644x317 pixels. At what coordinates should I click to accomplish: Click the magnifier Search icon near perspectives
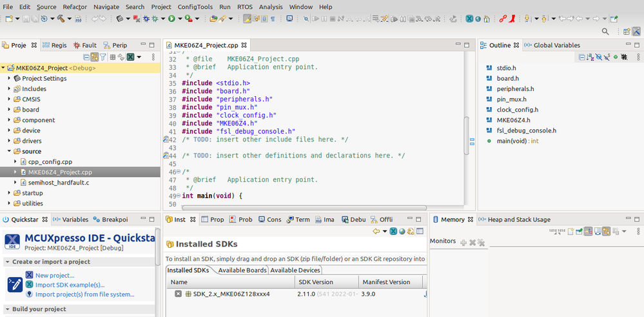(605, 31)
